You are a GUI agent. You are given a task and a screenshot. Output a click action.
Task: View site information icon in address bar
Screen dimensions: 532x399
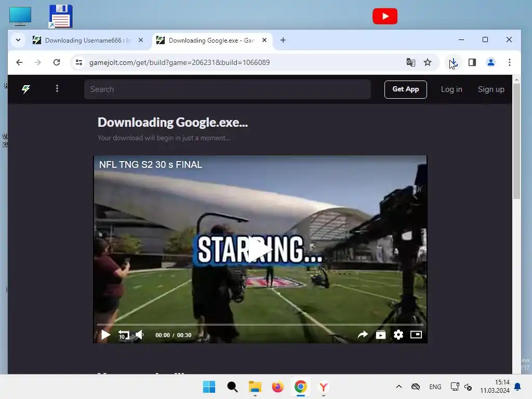pyautogui.click(x=79, y=62)
